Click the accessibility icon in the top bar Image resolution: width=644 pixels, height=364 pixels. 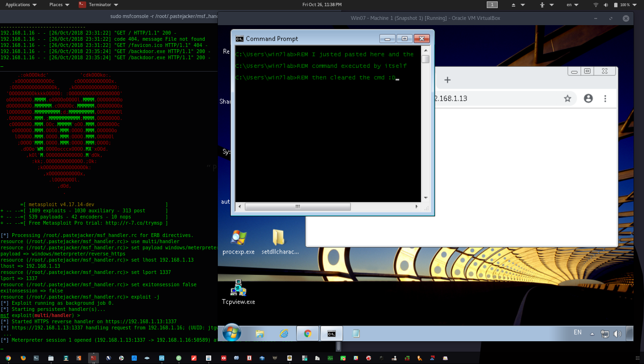542,5
